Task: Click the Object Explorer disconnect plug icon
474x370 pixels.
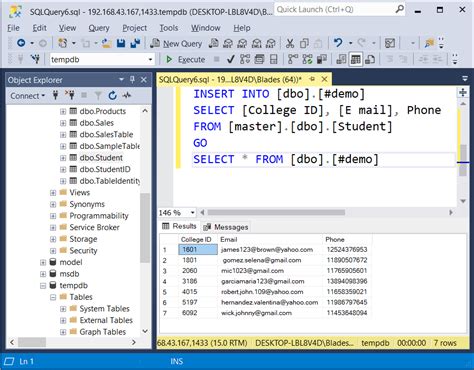Action: click(70, 95)
